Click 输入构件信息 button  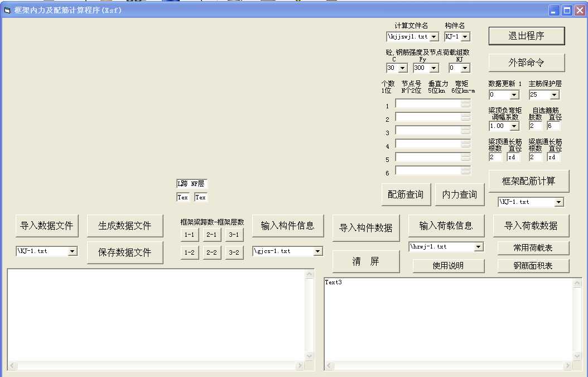tap(288, 226)
